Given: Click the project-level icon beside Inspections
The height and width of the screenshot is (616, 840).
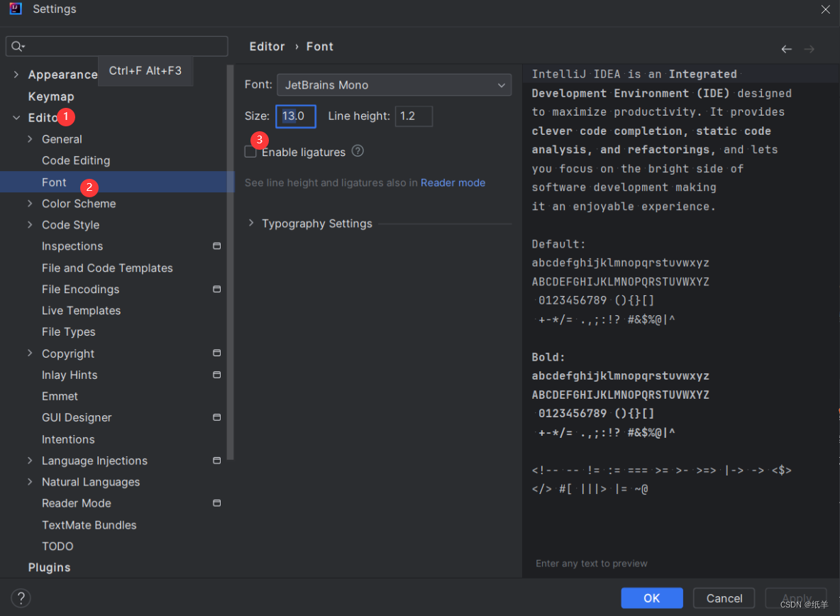Looking at the screenshot, I should tap(216, 246).
